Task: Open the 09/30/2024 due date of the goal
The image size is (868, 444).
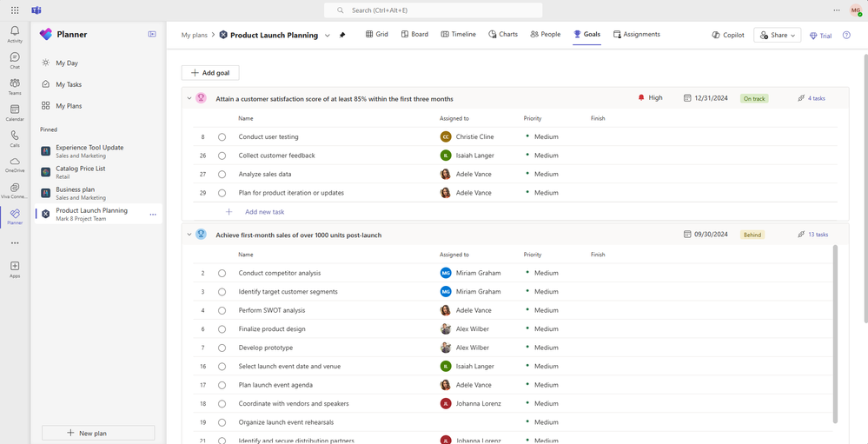Action: pyautogui.click(x=706, y=235)
